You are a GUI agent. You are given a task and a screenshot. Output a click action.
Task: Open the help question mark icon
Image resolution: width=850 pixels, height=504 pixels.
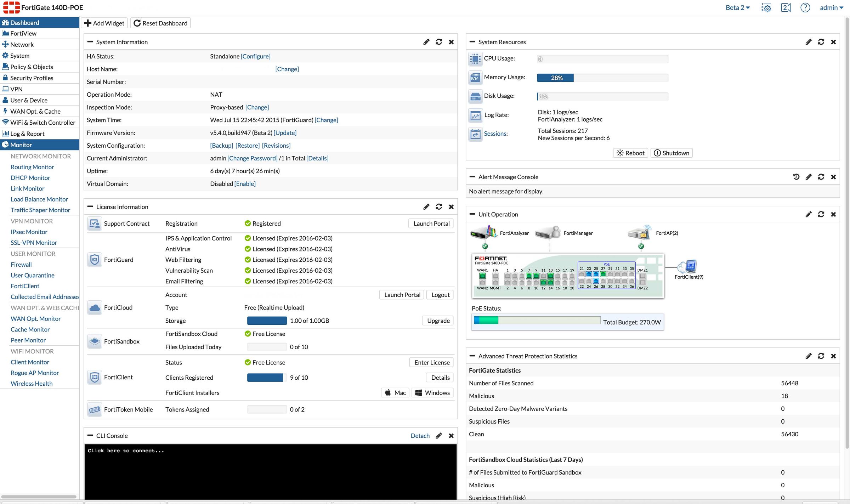click(805, 8)
